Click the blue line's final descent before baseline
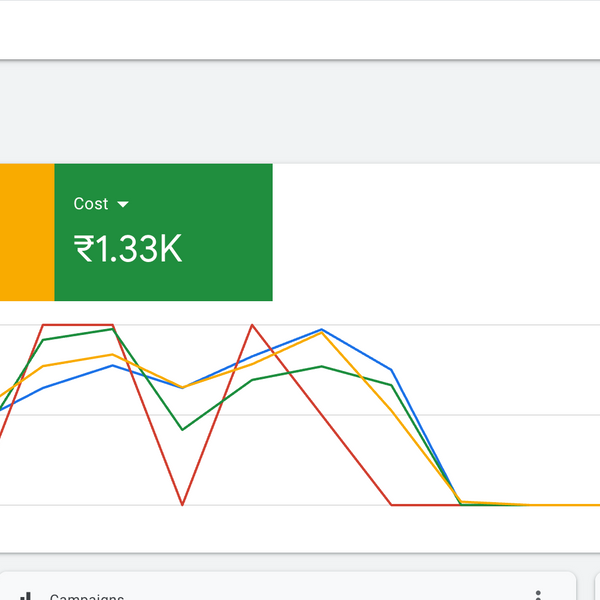Viewport: 600px width, 600px height. click(425, 435)
